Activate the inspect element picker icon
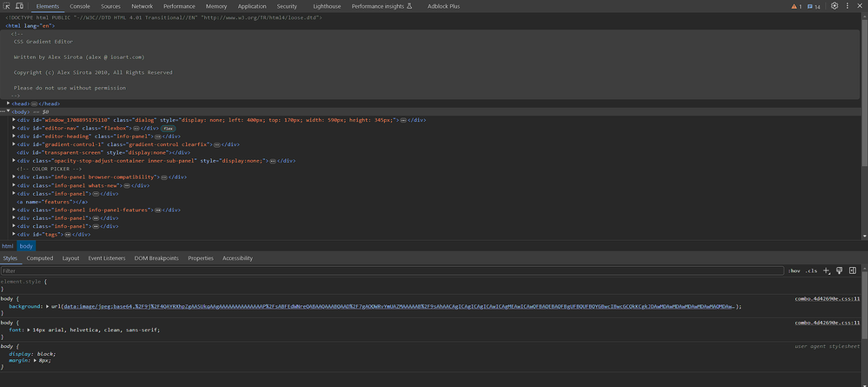868x387 pixels. coord(8,6)
